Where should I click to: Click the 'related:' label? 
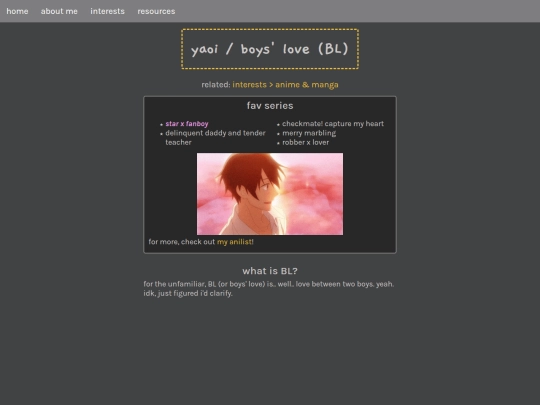click(x=216, y=85)
